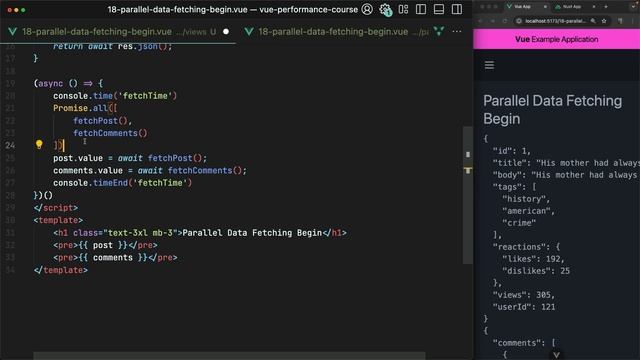Click line number 24 in the gutter
Image resolution: width=640 pixels, height=360 pixels.
11,145
